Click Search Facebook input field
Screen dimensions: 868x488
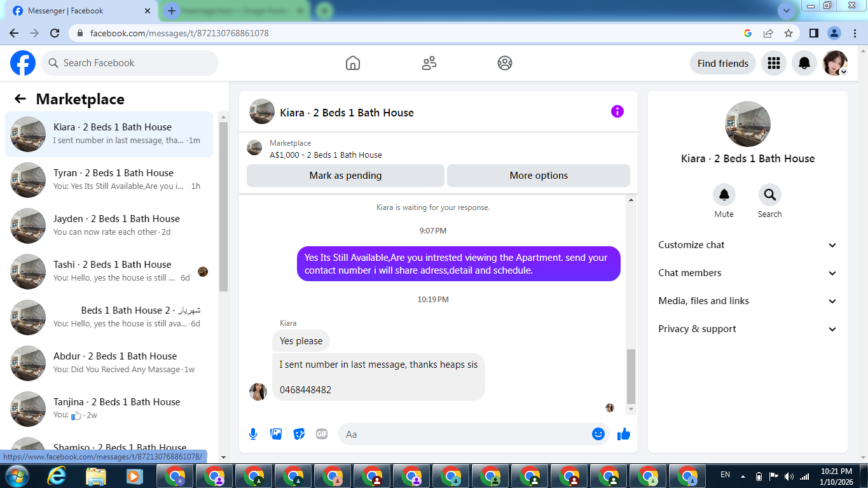click(130, 63)
